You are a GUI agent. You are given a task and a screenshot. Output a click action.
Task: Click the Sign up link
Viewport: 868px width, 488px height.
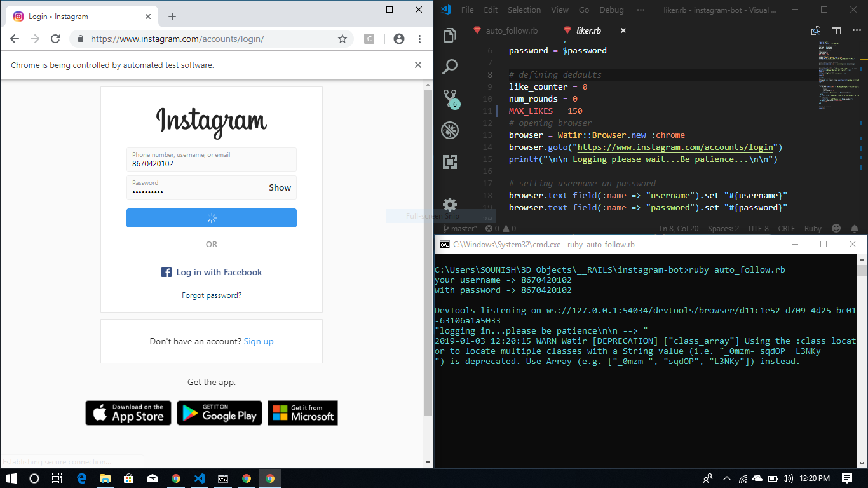click(x=259, y=341)
